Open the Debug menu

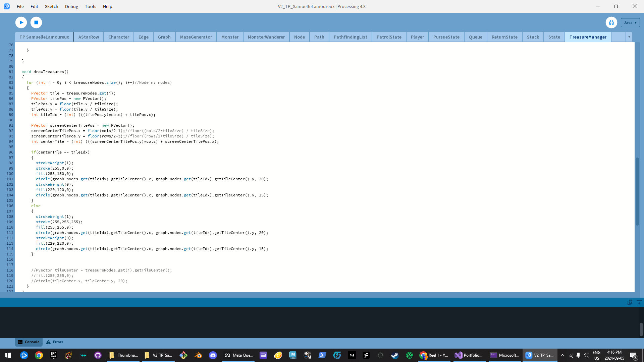point(71,6)
